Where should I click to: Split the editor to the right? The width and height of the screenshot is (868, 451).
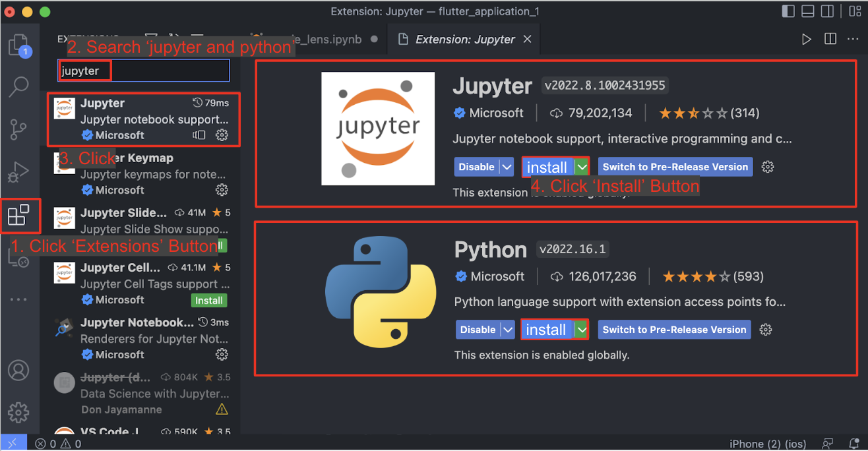(830, 39)
